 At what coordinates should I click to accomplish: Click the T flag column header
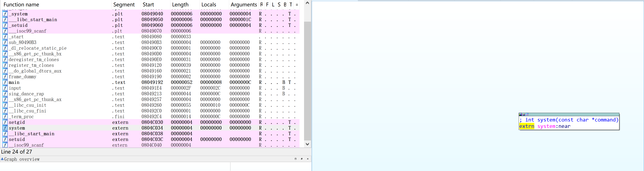click(x=291, y=5)
